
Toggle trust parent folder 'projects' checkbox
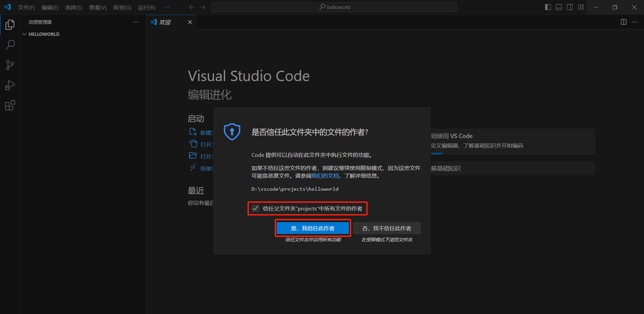click(255, 208)
